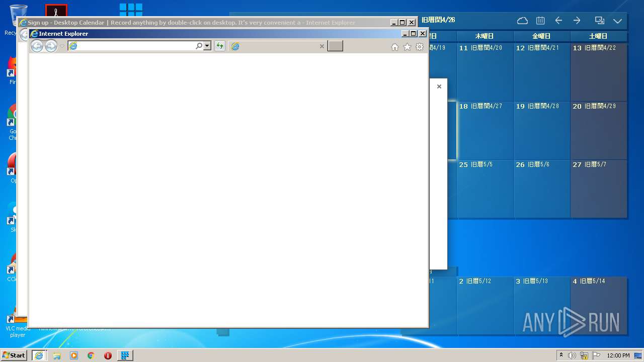Click the 土曜日 column header

599,36
